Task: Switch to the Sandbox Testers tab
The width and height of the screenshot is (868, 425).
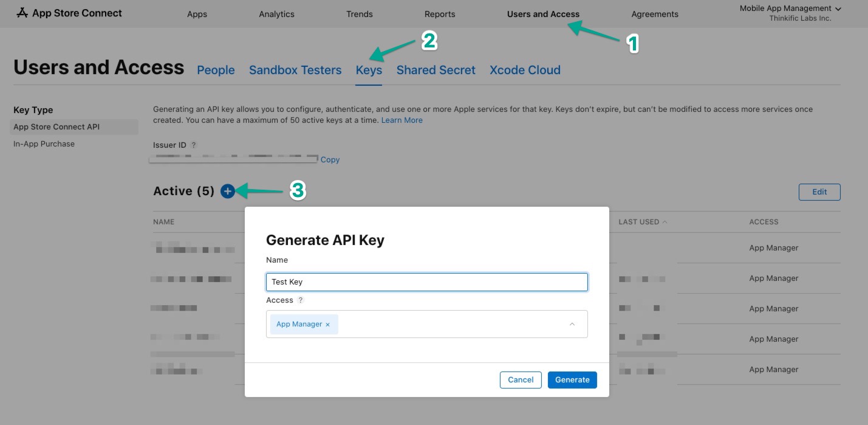Action: 295,70
